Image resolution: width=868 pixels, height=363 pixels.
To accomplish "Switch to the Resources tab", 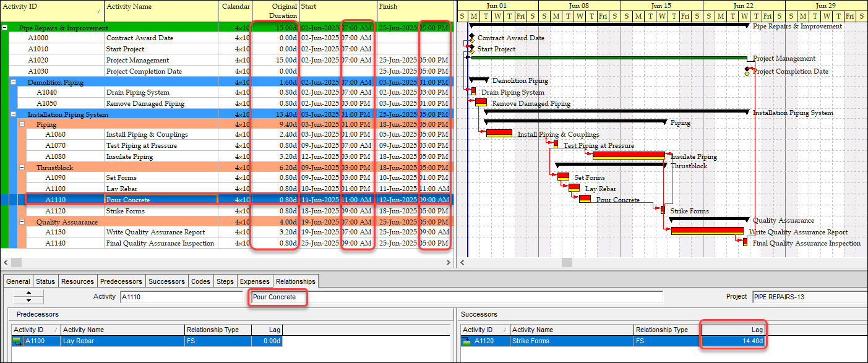I will point(77,281).
